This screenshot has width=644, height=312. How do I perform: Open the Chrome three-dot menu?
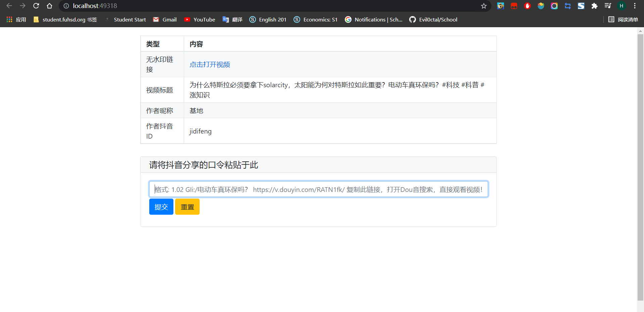[x=635, y=6]
